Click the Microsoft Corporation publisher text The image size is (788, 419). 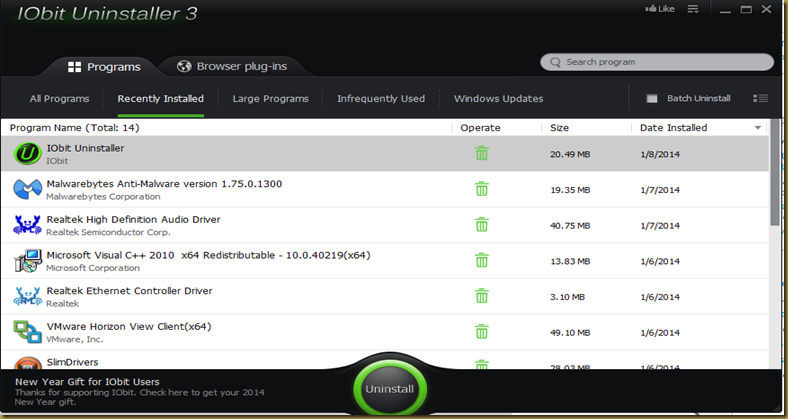pyautogui.click(x=93, y=268)
